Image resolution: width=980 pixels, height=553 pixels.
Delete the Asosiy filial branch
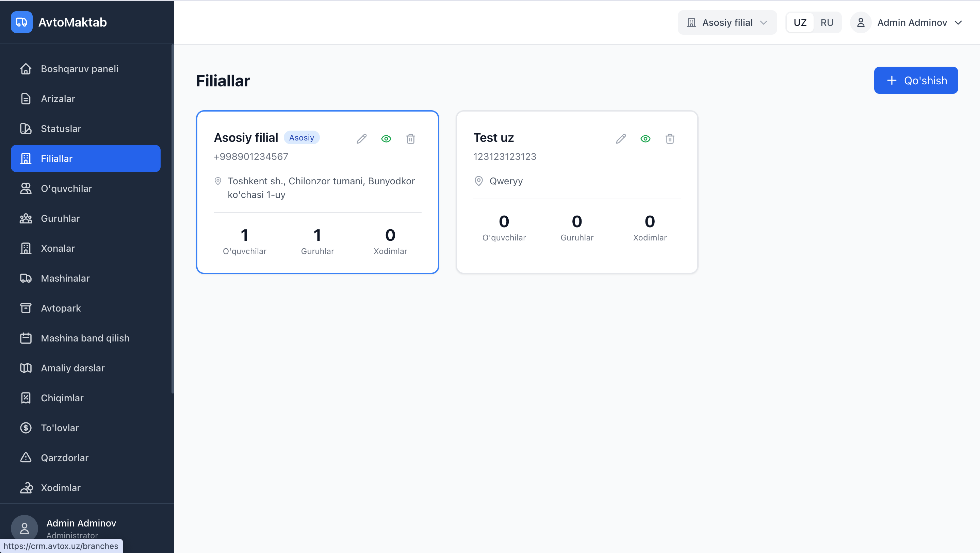click(410, 139)
